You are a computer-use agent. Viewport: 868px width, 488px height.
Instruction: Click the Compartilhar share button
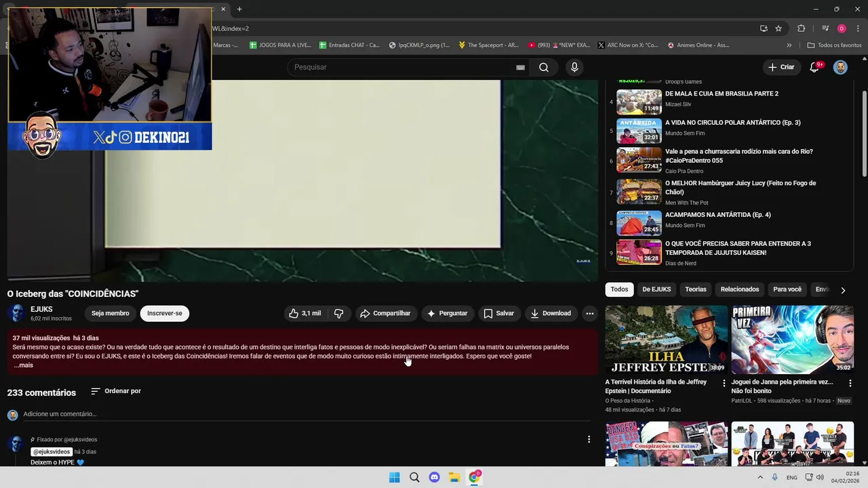tap(385, 313)
